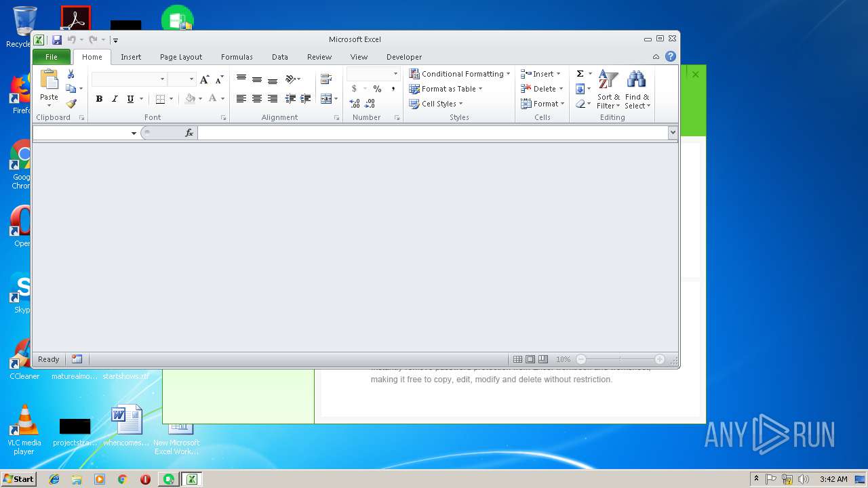Screen dimensions: 868x488
Task: Switch to the Review tab
Action: [x=319, y=57]
